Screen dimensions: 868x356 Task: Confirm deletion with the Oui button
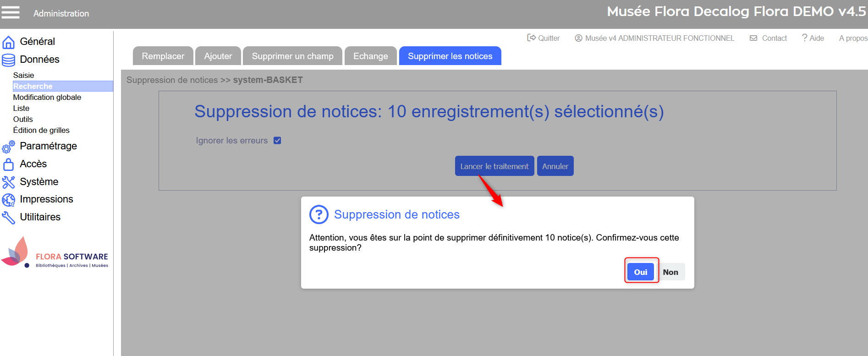[x=640, y=272]
